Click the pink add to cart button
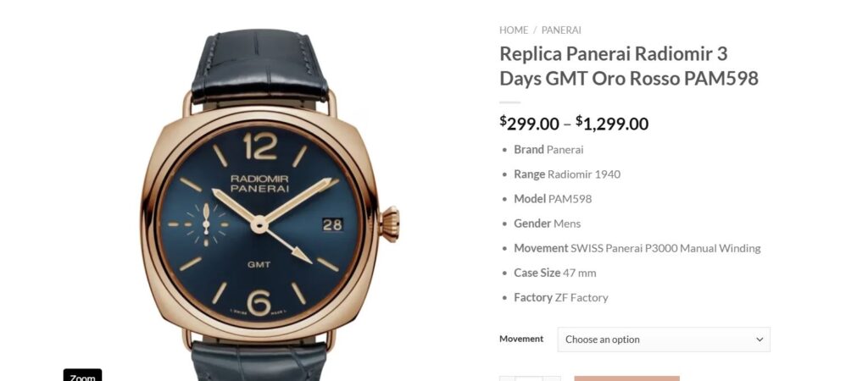 point(626,378)
